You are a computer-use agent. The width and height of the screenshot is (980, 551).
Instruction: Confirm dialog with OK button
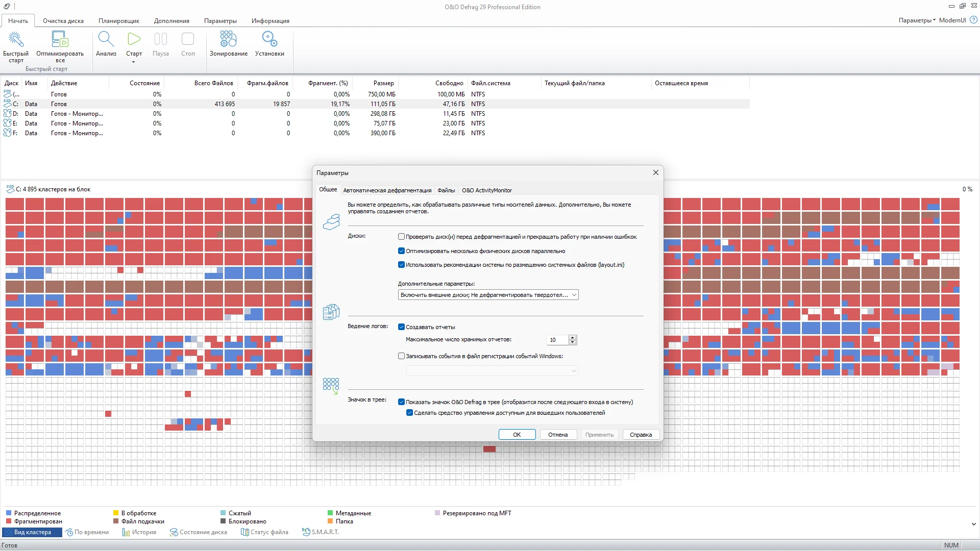pyautogui.click(x=517, y=435)
